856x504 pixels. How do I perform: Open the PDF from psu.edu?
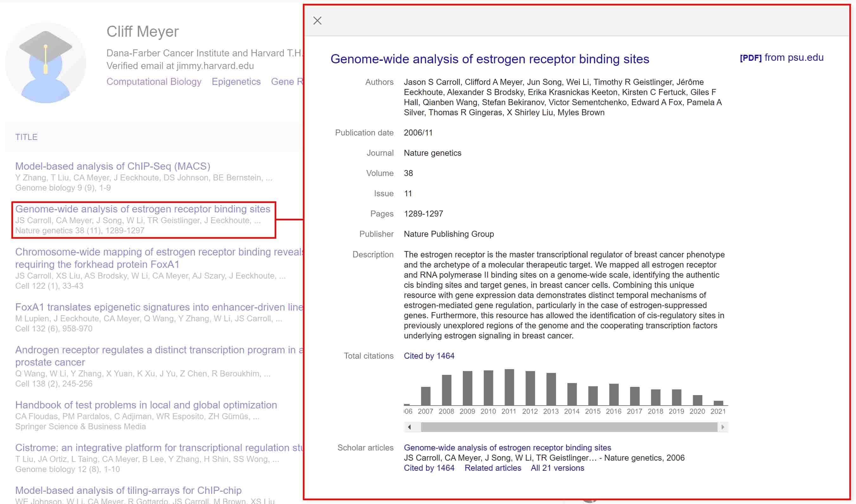(x=781, y=58)
